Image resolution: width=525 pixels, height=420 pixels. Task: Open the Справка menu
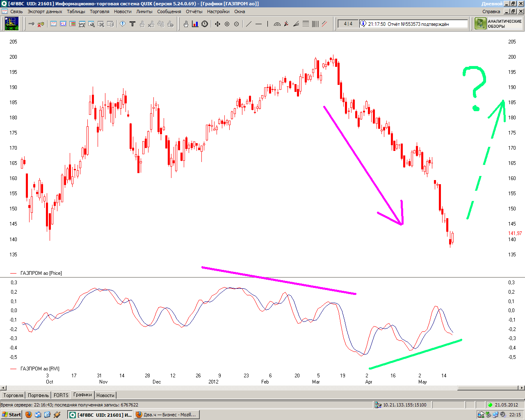coord(491,11)
